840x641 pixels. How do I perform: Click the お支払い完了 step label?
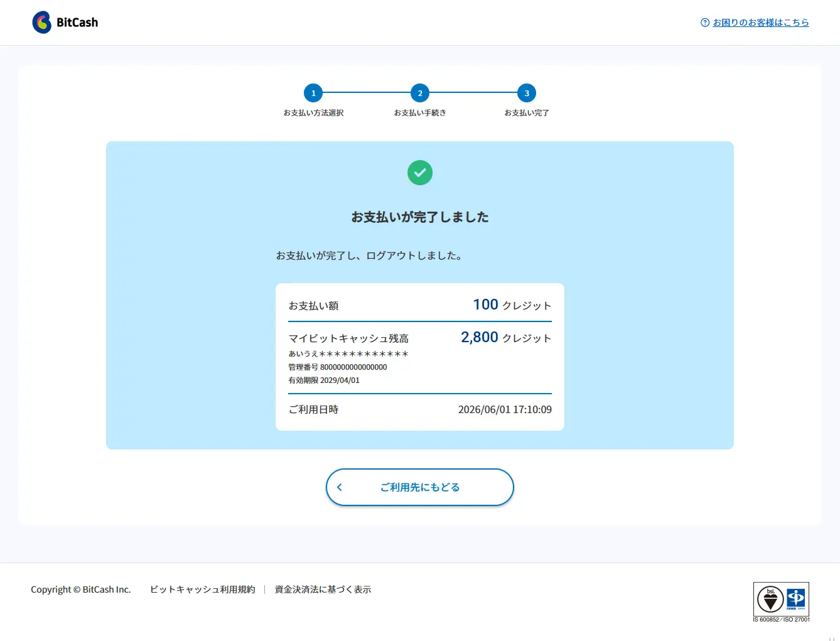pyautogui.click(x=527, y=113)
